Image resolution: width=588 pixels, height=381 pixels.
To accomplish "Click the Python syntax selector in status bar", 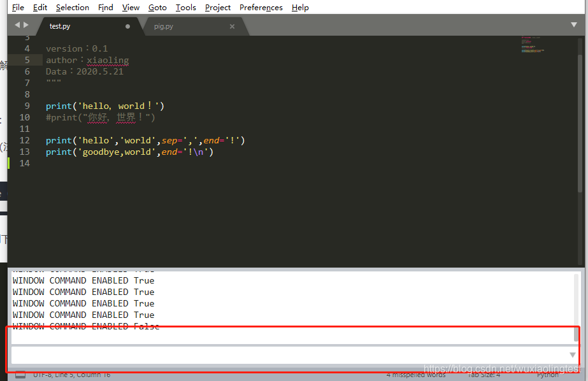I will [x=547, y=375].
